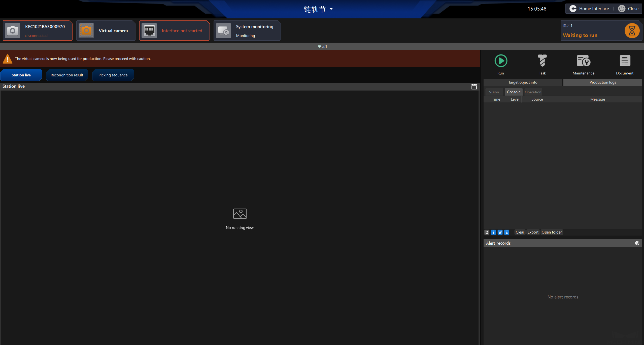Click Export console logs button

(x=532, y=232)
